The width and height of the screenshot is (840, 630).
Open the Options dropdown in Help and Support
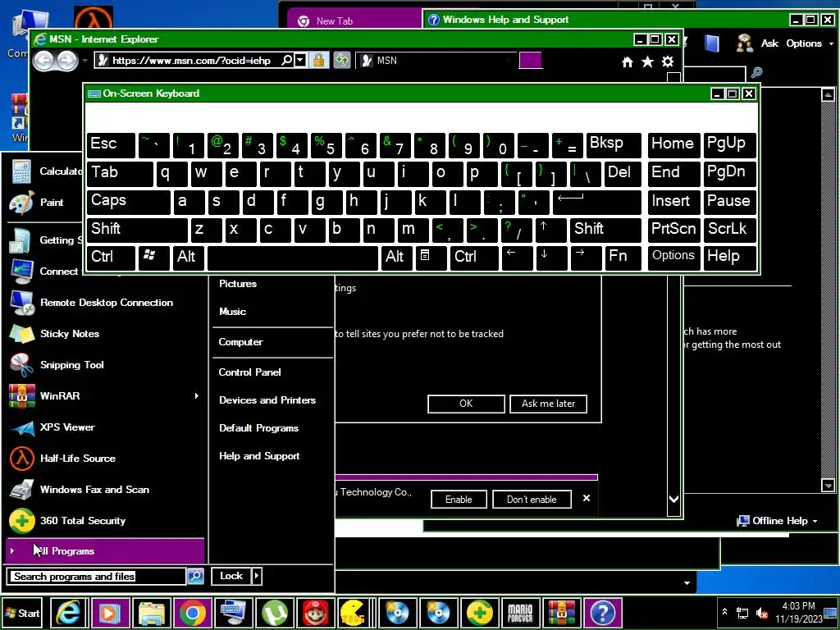(810, 43)
